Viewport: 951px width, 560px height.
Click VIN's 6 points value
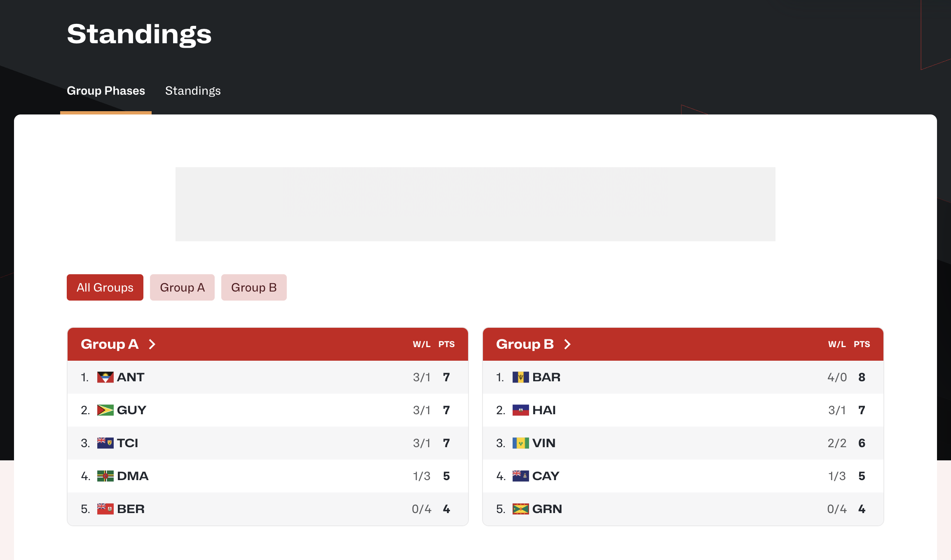[x=862, y=443]
